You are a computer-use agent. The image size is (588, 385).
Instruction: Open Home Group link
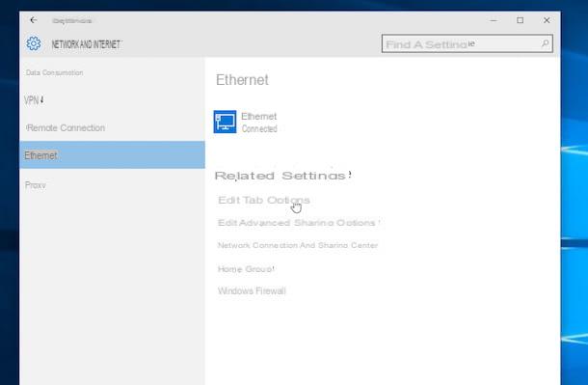point(246,268)
